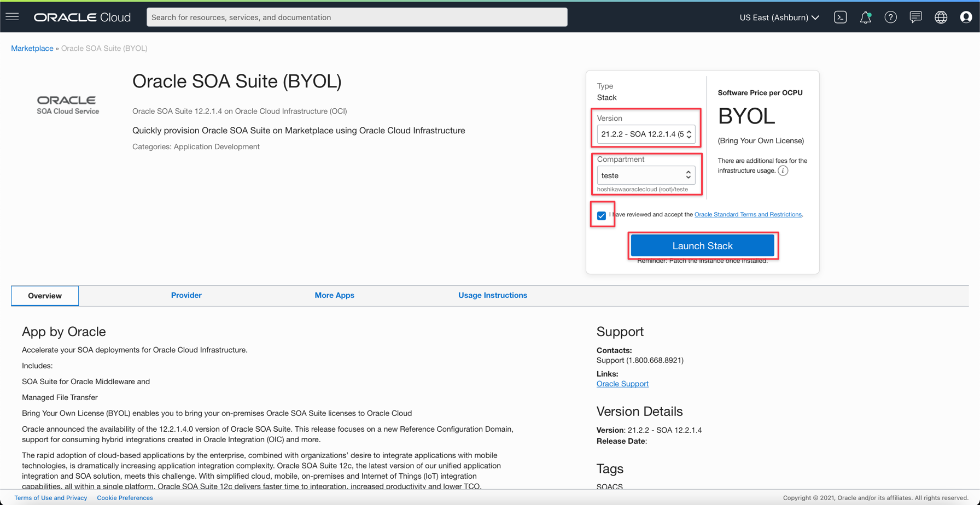The image size is (980, 505).
Task: Focus the resources search field
Action: coord(357,17)
